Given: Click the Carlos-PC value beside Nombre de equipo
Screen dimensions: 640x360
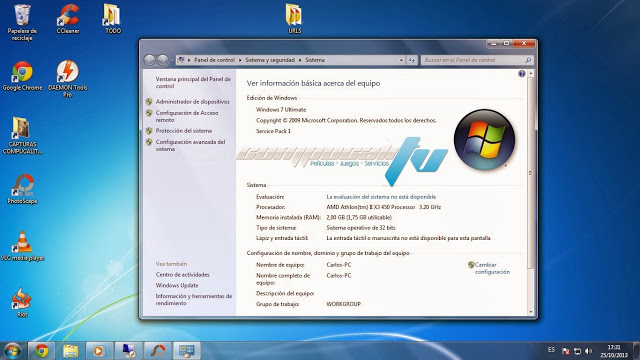Looking at the screenshot, I should 339,264.
